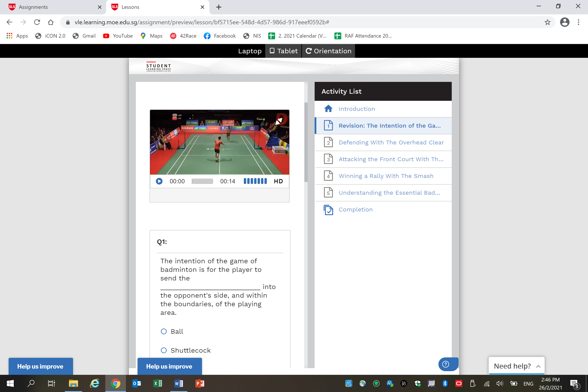588x392 pixels.
Task: Open the YouTube bookmark
Action: coord(118,36)
